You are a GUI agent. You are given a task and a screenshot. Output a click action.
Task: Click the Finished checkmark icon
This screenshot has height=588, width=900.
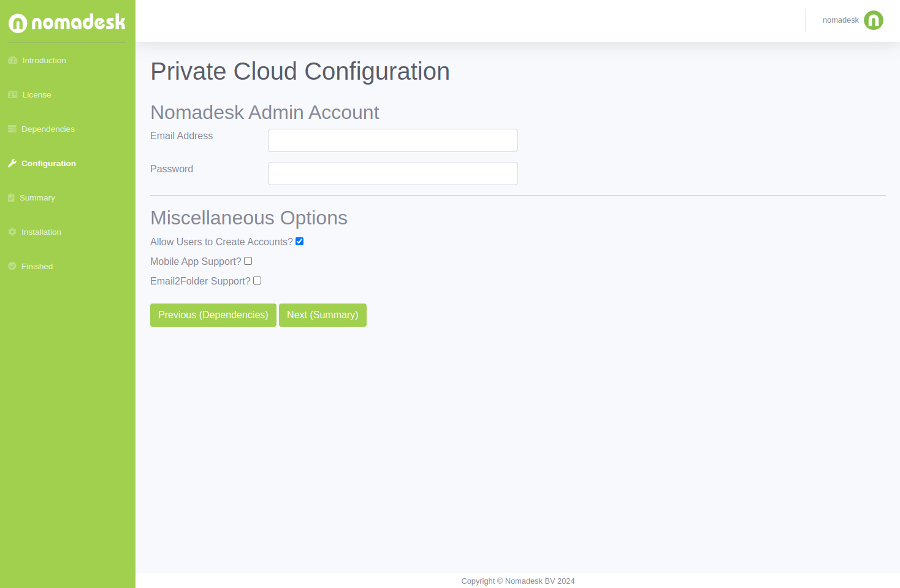click(12, 266)
